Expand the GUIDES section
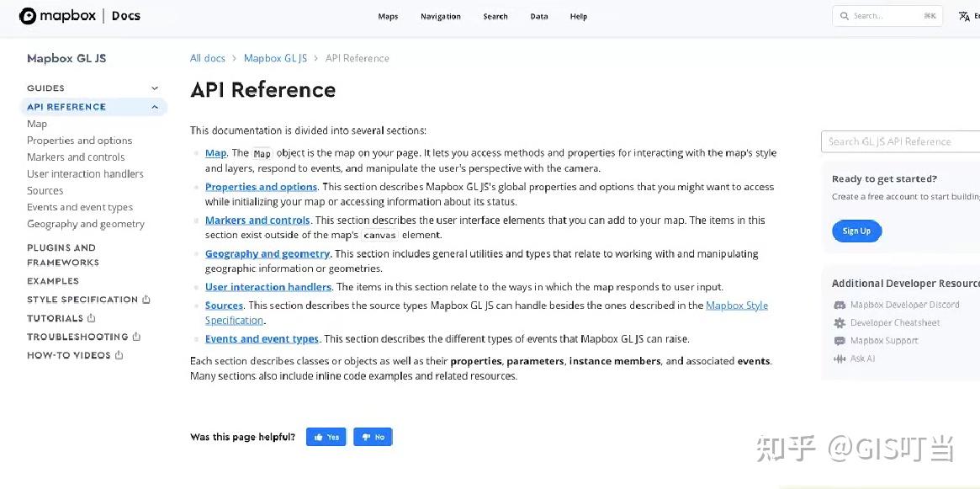980x489 pixels. [154, 88]
